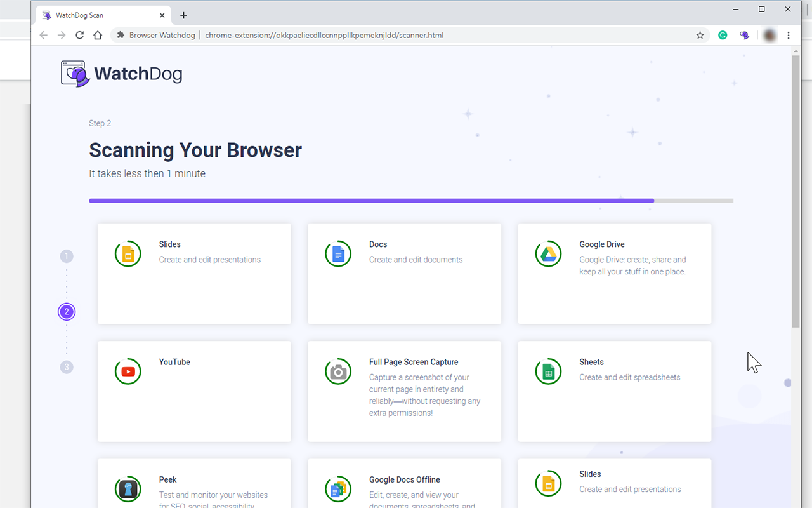Click the Sheets spreadsheet icon
The height and width of the screenshot is (508, 812).
[548, 371]
